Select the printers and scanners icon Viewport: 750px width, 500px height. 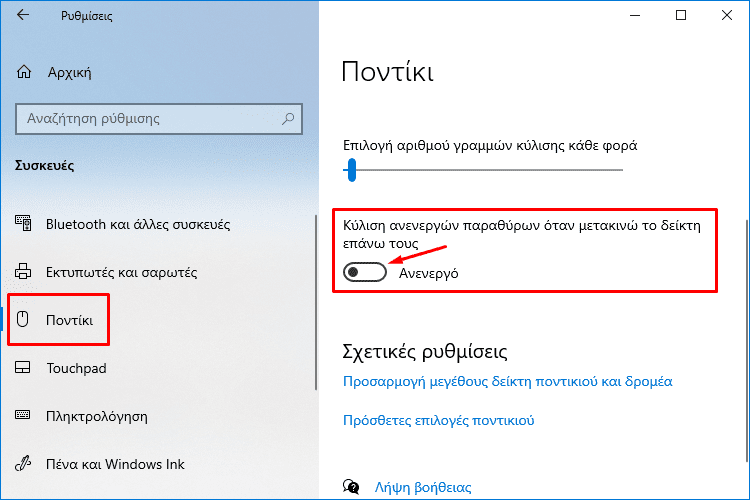(23, 272)
